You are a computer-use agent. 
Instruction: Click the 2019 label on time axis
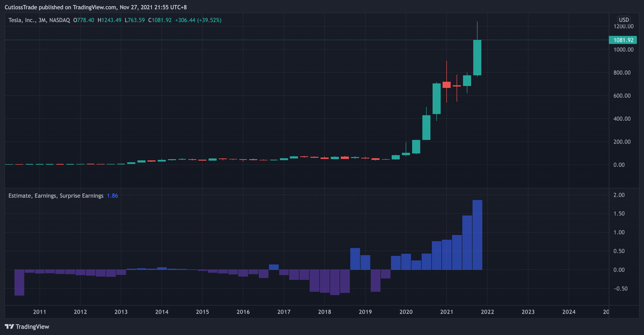tap(365, 311)
